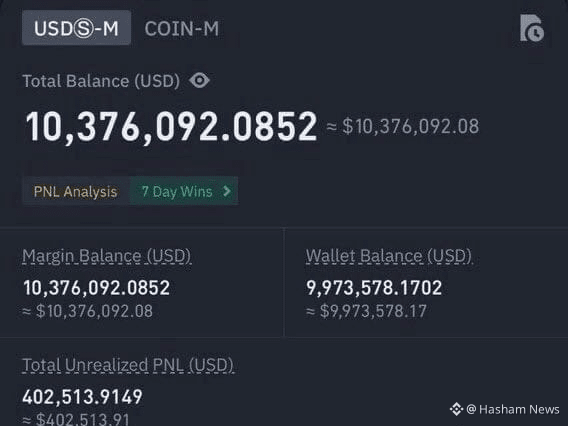Screen dimensions: 568x426
Task: Open the 7 Day Wins badge
Action: [184, 191]
